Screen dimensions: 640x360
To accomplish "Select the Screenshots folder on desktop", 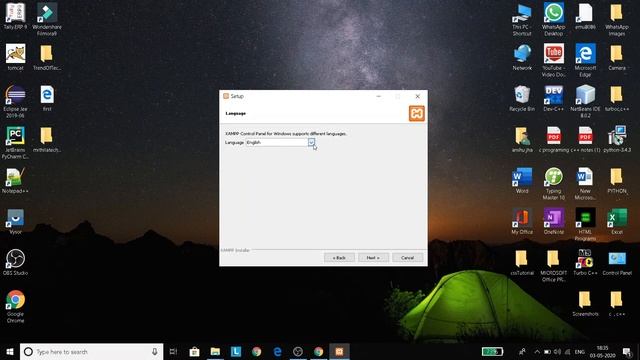I will click(x=585, y=303).
